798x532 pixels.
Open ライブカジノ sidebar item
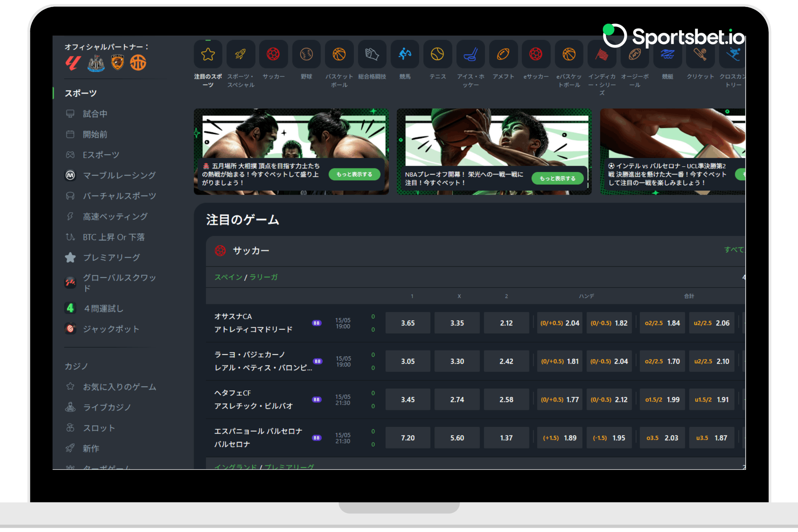(98, 408)
